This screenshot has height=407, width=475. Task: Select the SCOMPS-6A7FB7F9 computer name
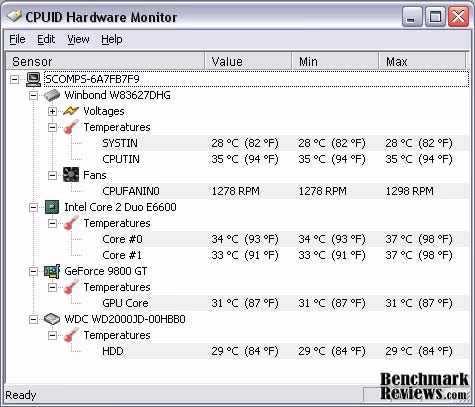[x=92, y=79]
